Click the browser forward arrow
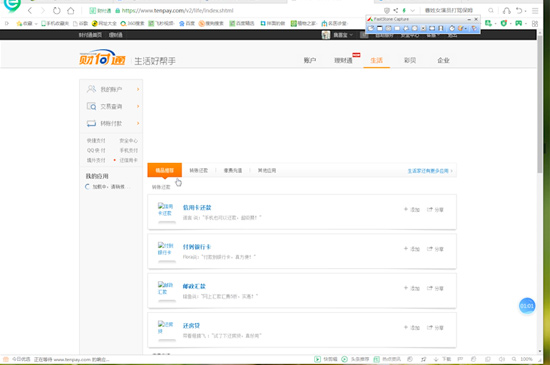550x365 pixels. pyautogui.click(x=43, y=11)
